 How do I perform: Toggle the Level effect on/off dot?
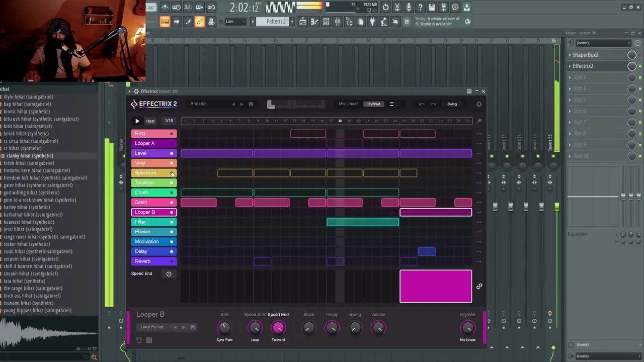(172, 153)
